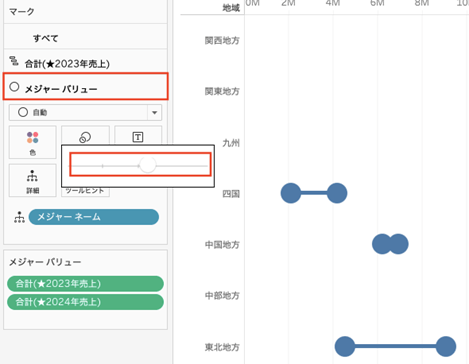The height and width of the screenshot is (364, 469).
Task: Open the Size marks card icon
Action: (85, 137)
